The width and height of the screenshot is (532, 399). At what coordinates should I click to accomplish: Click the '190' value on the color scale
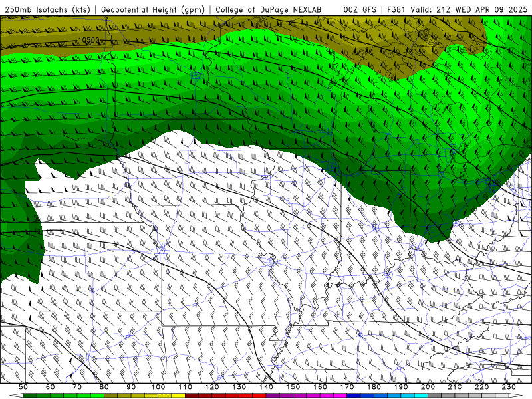point(401,387)
